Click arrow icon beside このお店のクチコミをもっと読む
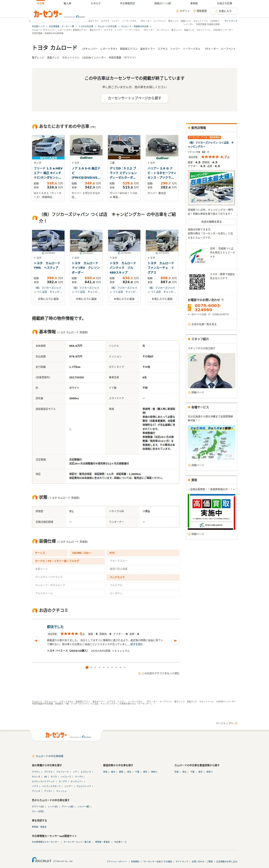 pyautogui.click(x=139, y=673)
